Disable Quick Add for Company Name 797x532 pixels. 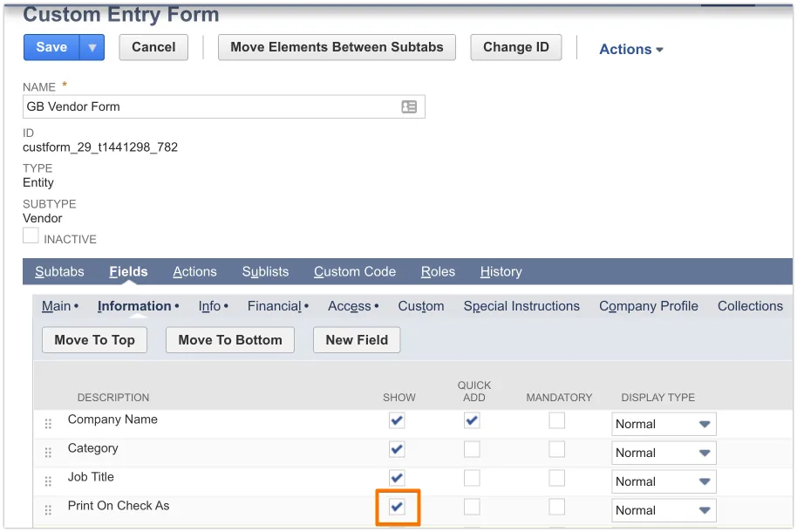[472, 420]
